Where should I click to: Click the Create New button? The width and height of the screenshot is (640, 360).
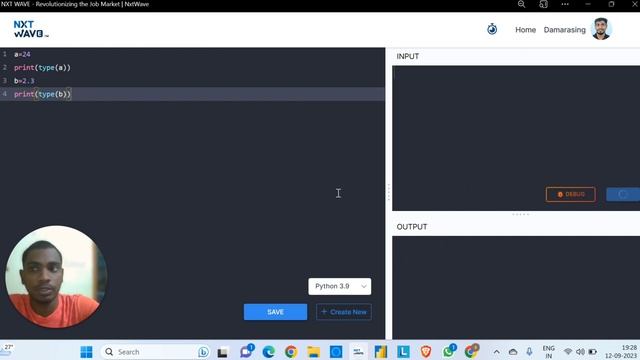coord(344,312)
